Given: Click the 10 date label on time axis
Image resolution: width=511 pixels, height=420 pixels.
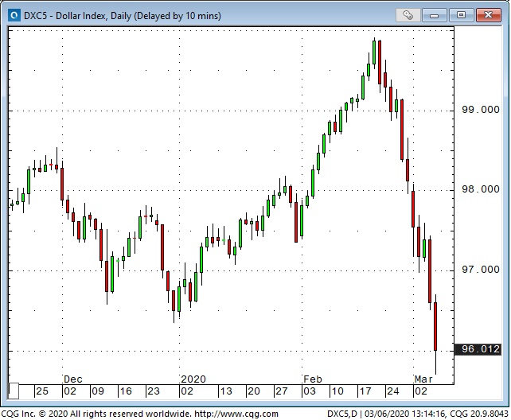Looking at the screenshot, I should tap(337, 391).
